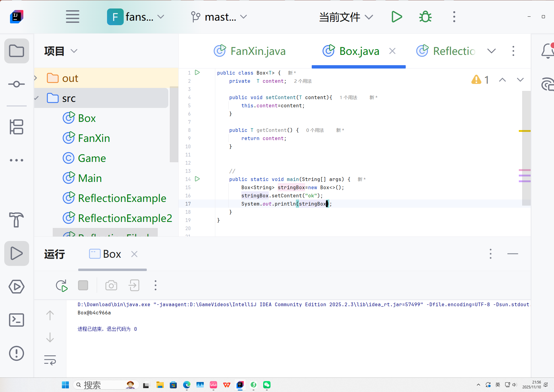Click the taskbar search box
This screenshot has height=392, width=554.
tap(106, 385)
